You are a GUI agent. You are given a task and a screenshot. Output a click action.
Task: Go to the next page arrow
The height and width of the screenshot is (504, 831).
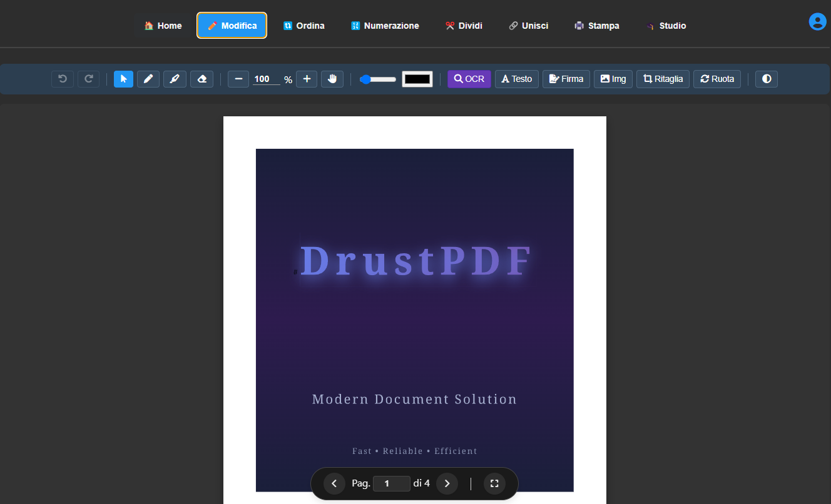coord(447,483)
